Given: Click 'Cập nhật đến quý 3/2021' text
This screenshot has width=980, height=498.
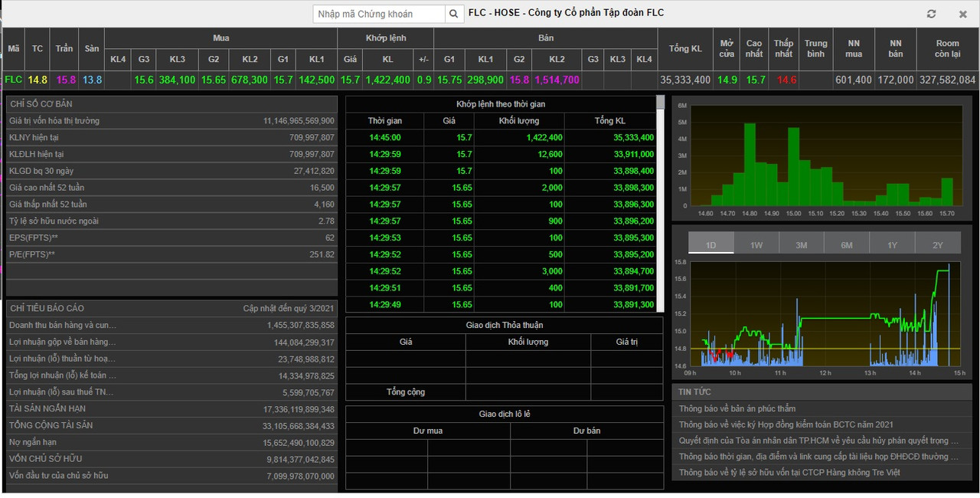Looking at the screenshot, I should coord(289,308).
